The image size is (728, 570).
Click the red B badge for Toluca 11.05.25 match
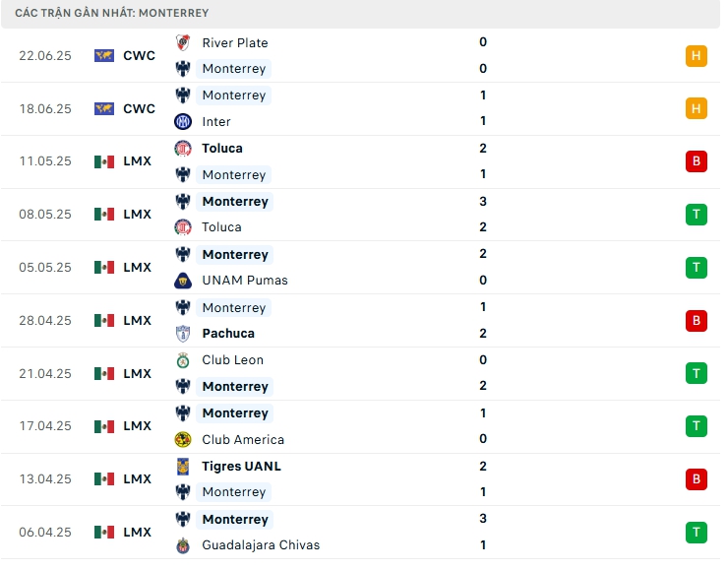pos(697,161)
